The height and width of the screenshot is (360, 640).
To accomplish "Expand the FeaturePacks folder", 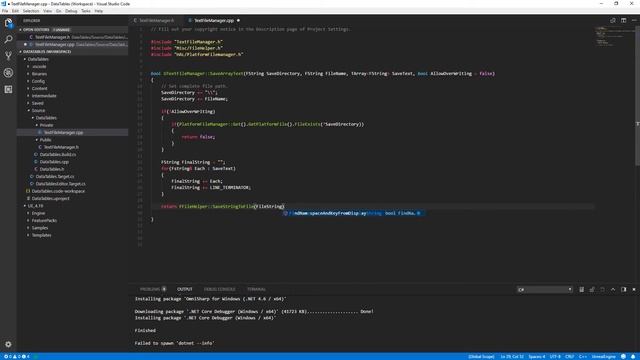I will [x=29, y=220].
